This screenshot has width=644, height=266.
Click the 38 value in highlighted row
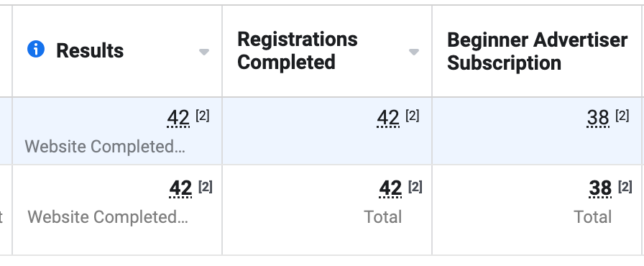coord(598,119)
